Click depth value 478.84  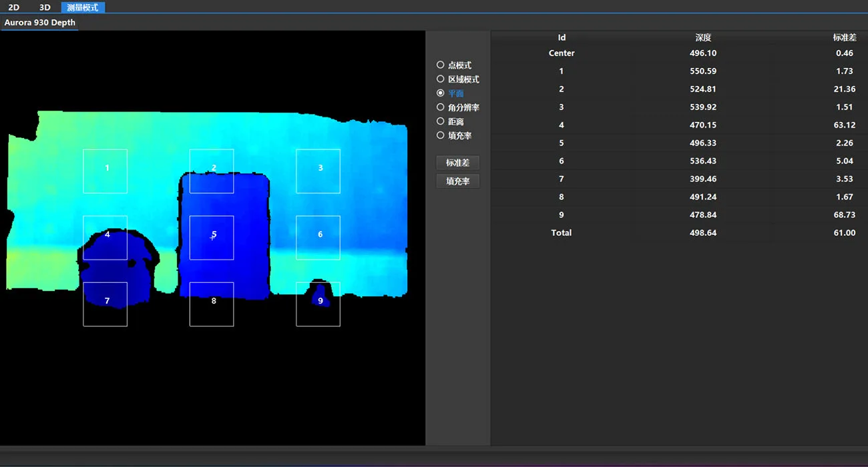pos(703,215)
